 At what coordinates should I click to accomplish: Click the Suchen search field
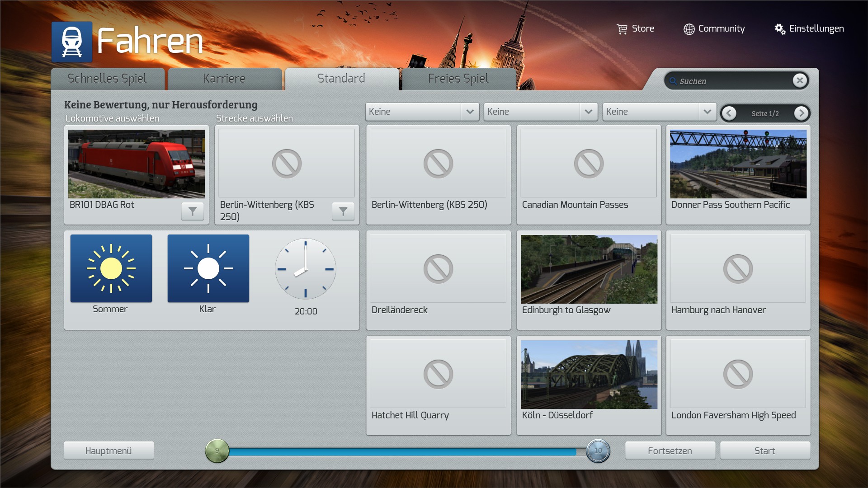[x=732, y=81]
